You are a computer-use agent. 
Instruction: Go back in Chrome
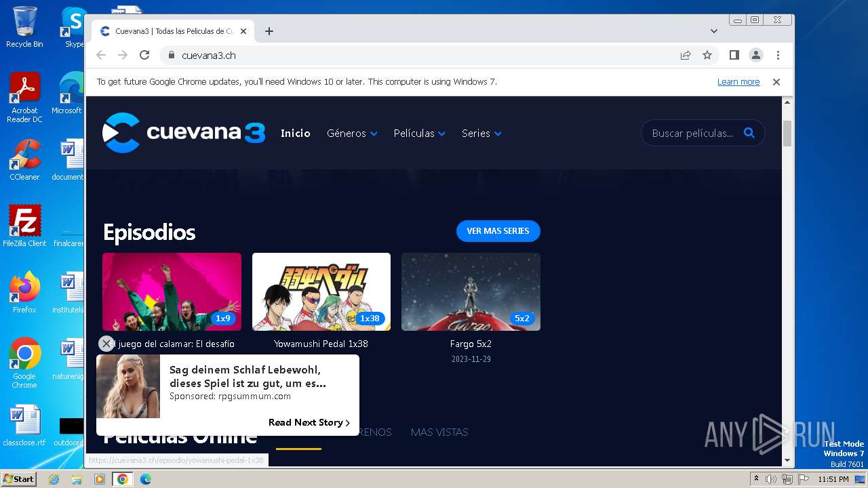tap(101, 56)
